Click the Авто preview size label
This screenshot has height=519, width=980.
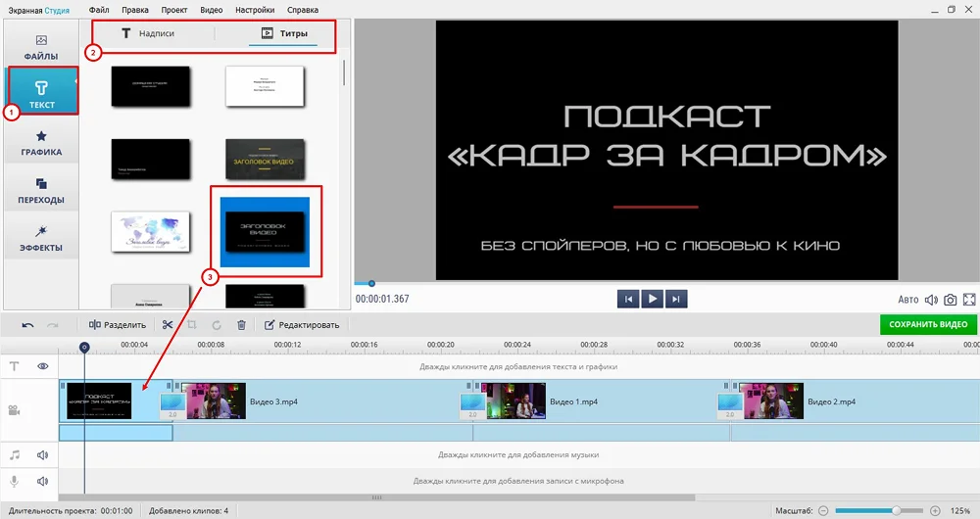(908, 300)
